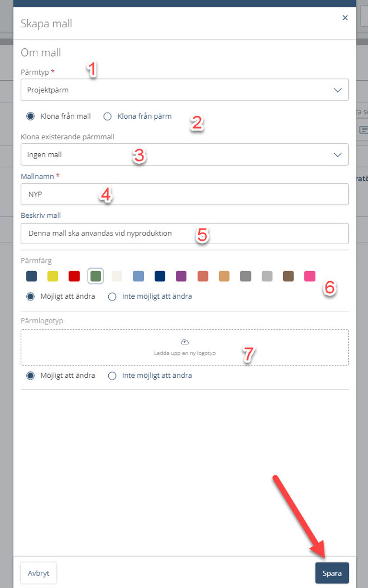Select the 'Klona från mall' radio button
This screenshot has height=588, width=368.
pyautogui.click(x=31, y=116)
